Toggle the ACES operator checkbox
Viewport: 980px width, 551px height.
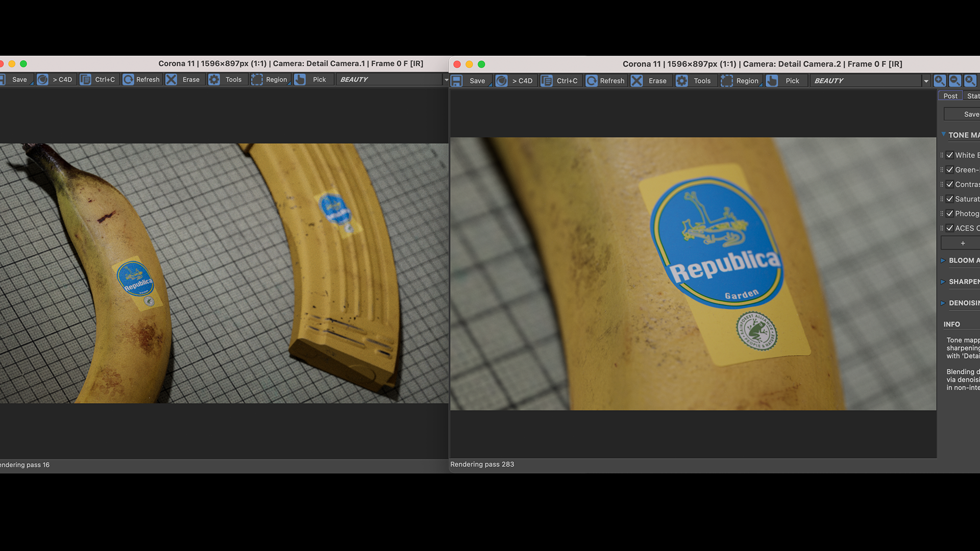coord(950,228)
